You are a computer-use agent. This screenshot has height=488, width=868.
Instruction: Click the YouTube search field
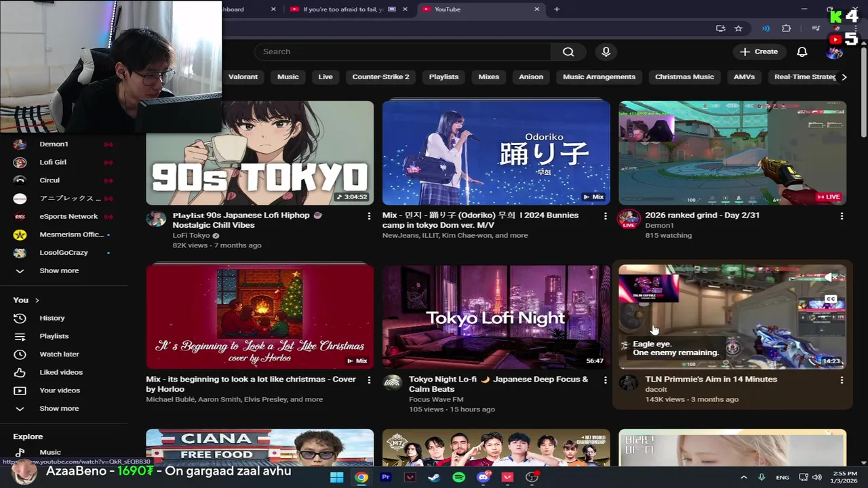tap(403, 52)
